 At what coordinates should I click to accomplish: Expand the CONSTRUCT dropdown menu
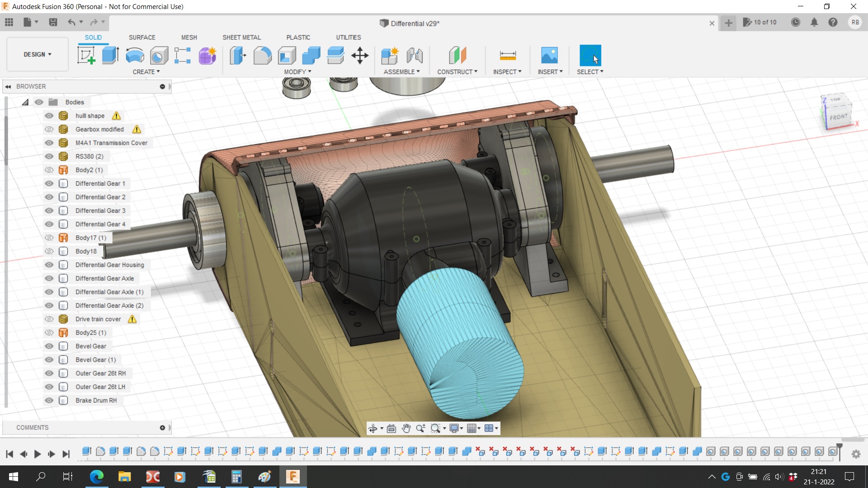tap(457, 72)
